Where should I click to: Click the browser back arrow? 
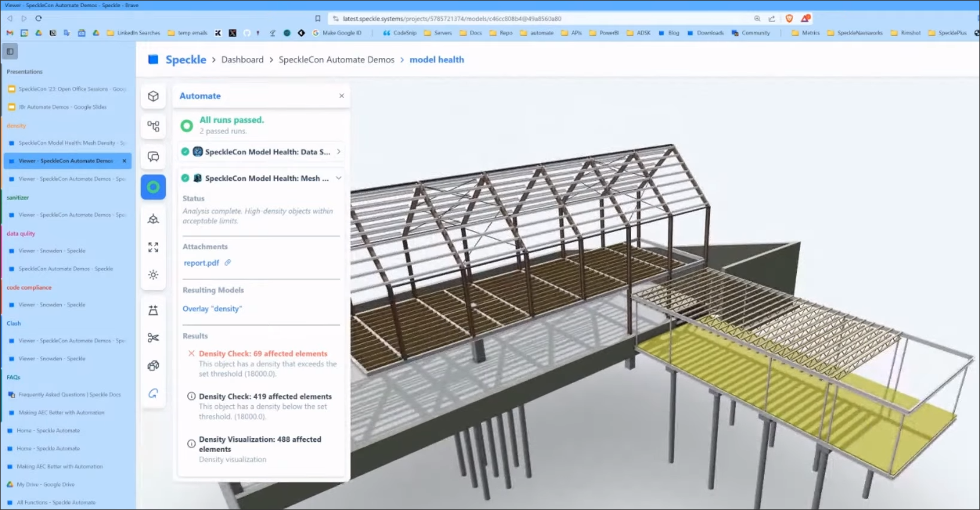coord(10,19)
